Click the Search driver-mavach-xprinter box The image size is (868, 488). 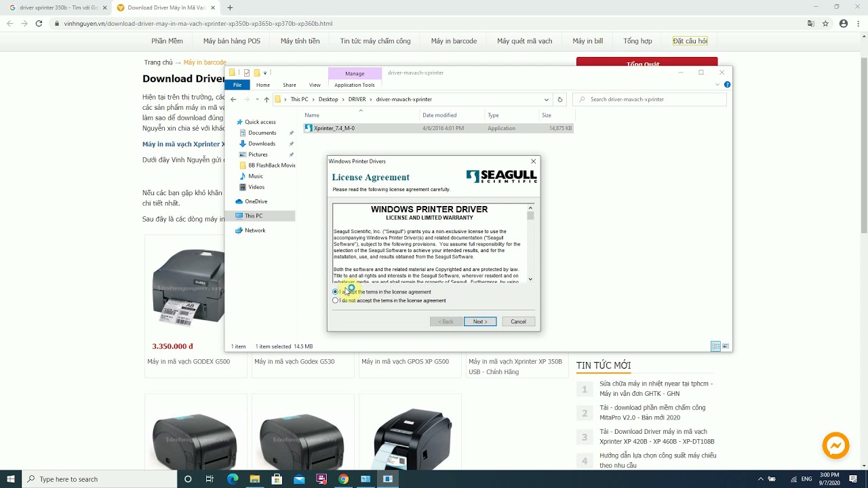click(650, 100)
